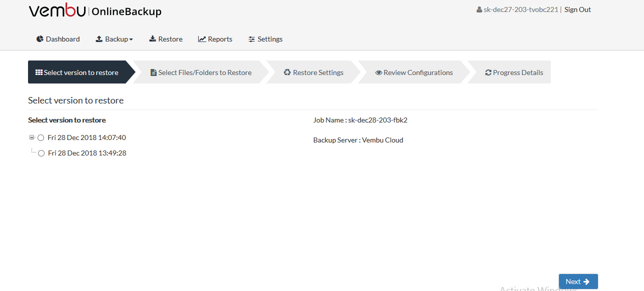This screenshot has height=291, width=644.
Task: Click the arrow icon on Next button
Action: tap(586, 281)
